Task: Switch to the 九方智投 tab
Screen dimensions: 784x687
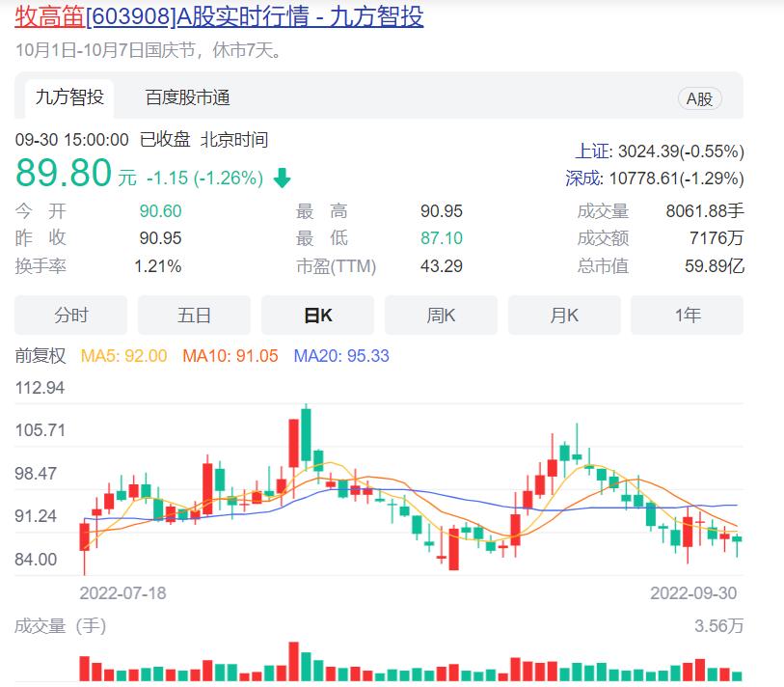Action: tap(69, 98)
